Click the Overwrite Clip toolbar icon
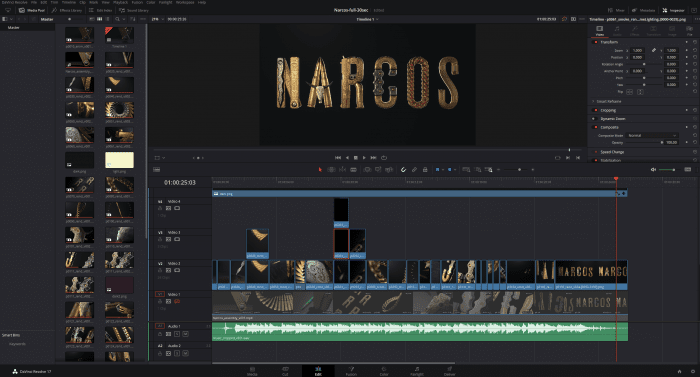This screenshot has height=377, width=700. pyautogui.click(x=378, y=169)
